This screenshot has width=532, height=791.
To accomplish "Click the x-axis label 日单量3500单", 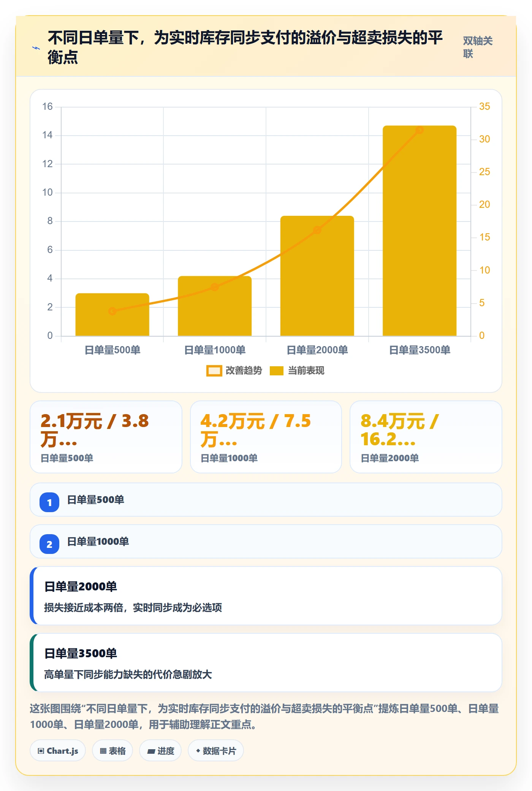I will click(420, 350).
